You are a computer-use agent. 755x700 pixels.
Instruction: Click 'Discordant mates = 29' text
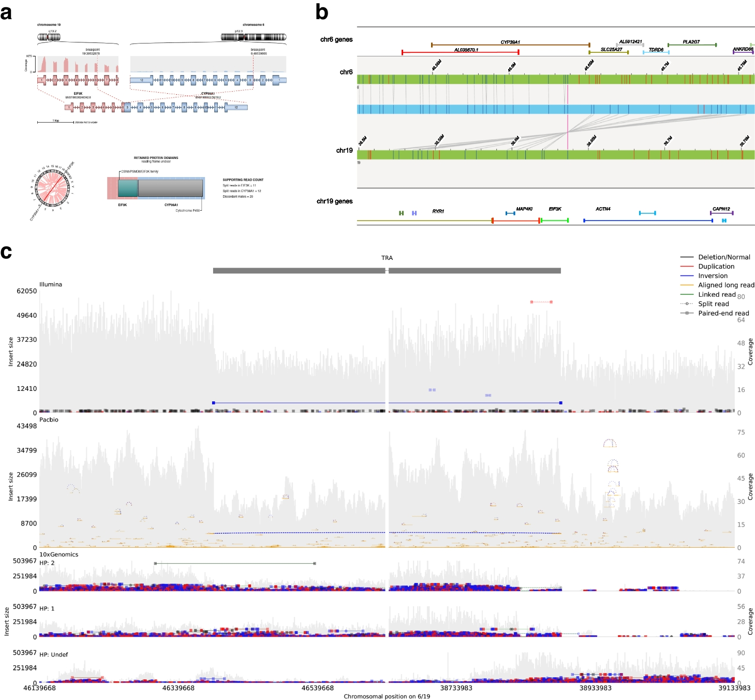[x=238, y=197]
